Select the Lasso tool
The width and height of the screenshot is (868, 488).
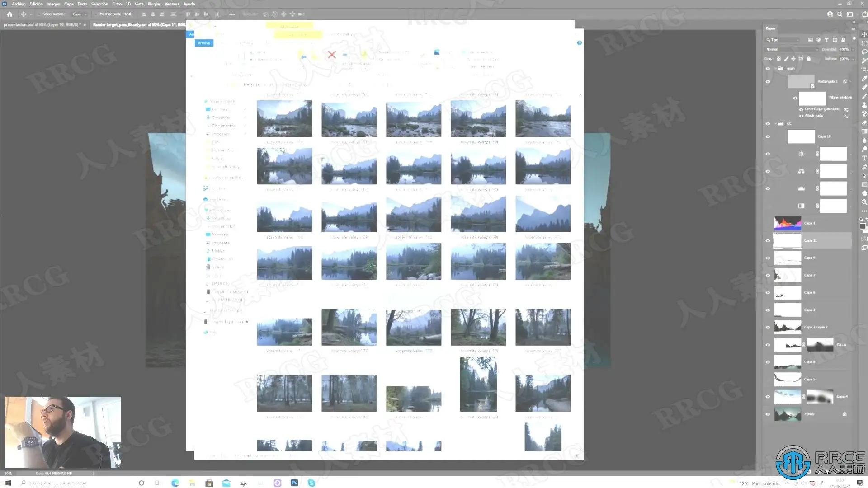pyautogui.click(x=864, y=52)
